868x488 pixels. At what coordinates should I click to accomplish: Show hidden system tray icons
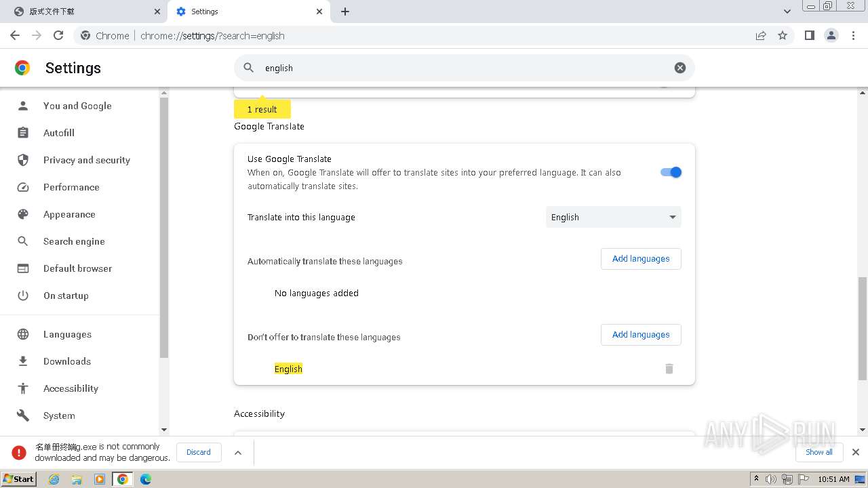(x=756, y=479)
